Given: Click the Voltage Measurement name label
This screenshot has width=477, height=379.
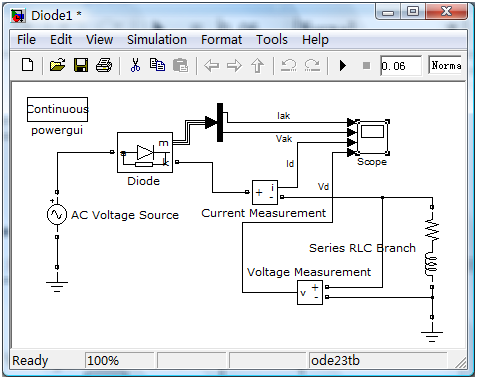Looking at the screenshot, I should [309, 272].
